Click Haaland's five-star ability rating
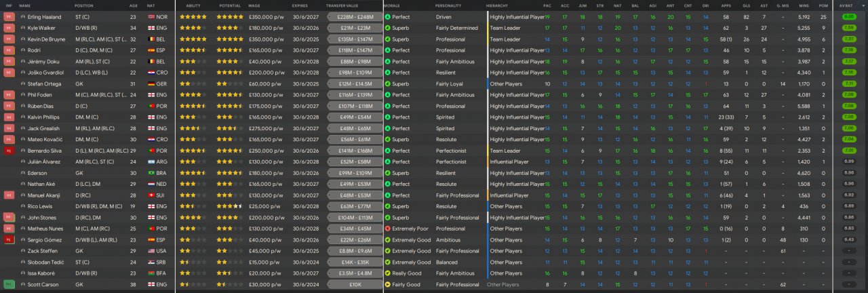Screen dimensions: 868x293 193,17
